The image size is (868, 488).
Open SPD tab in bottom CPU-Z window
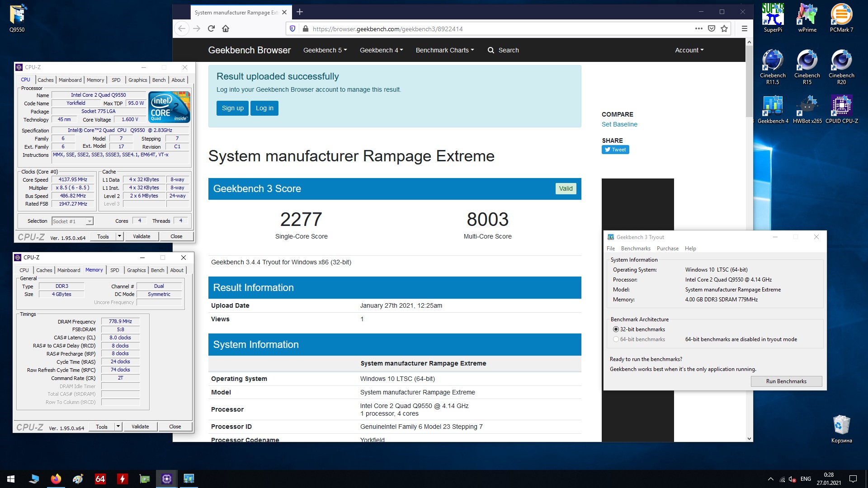pos(115,270)
